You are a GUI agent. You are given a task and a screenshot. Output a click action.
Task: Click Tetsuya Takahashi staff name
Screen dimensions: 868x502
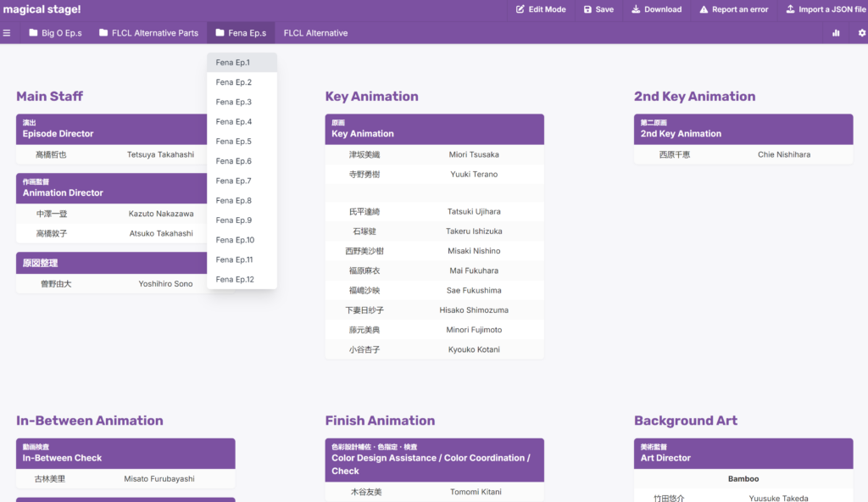point(160,155)
